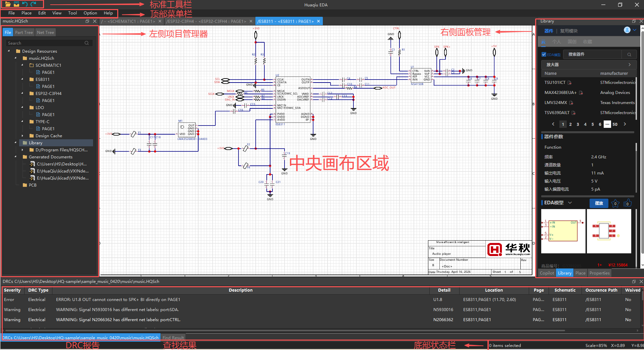Switch to the Properties panel tab
Screen dimensions: 644x350
(599, 273)
